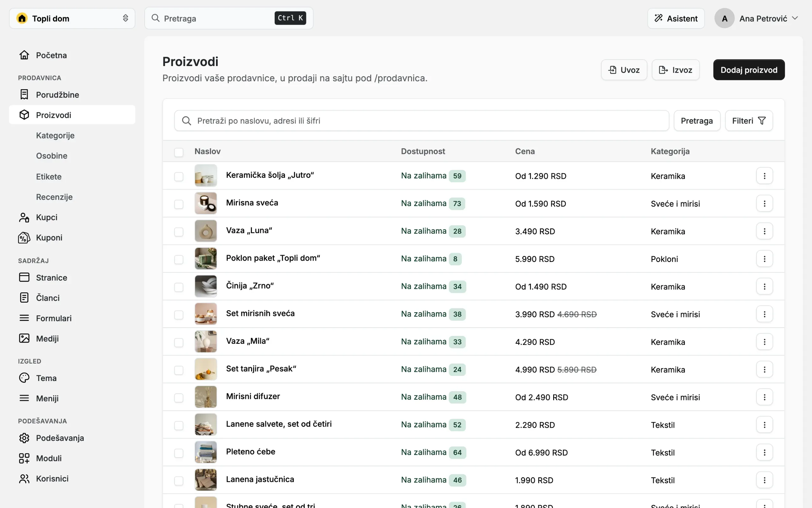Click the Mediji image icon
The width and height of the screenshot is (812, 508).
point(24,338)
